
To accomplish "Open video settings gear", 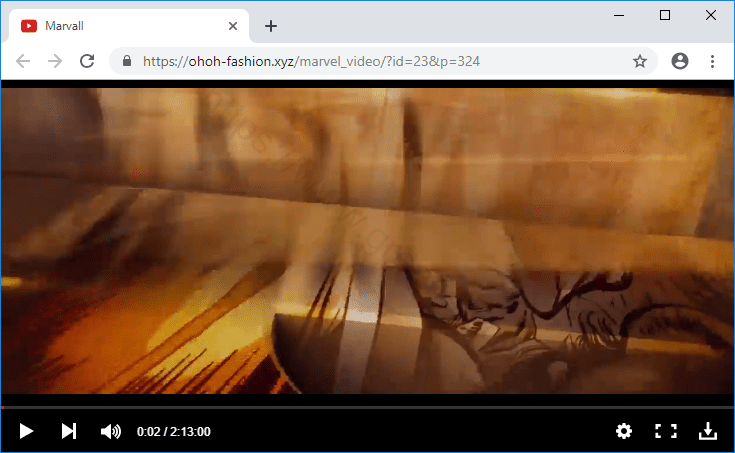I will (624, 431).
